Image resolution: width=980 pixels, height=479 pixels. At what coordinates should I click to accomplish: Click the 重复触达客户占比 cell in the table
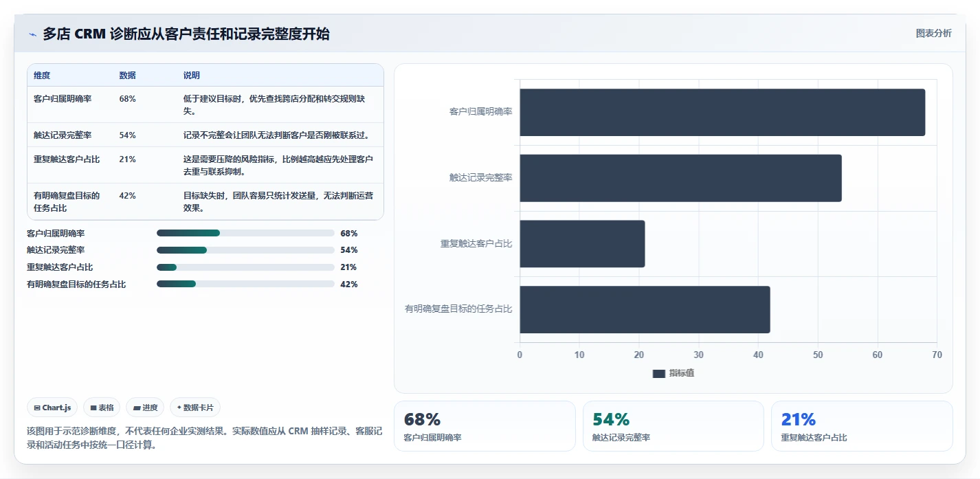click(x=67, y=159)
